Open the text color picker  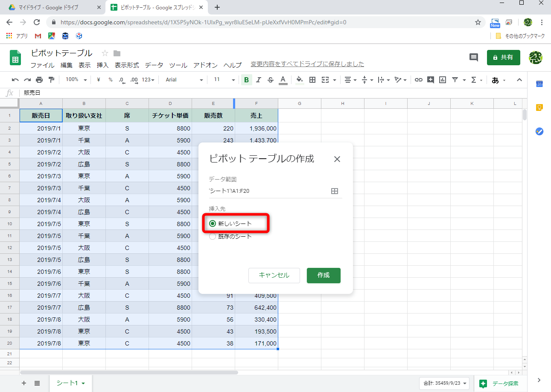(x=283, y=80)
